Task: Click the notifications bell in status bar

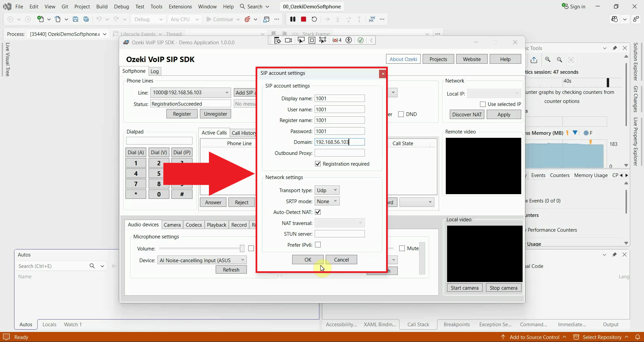Action: click(638, 337)
